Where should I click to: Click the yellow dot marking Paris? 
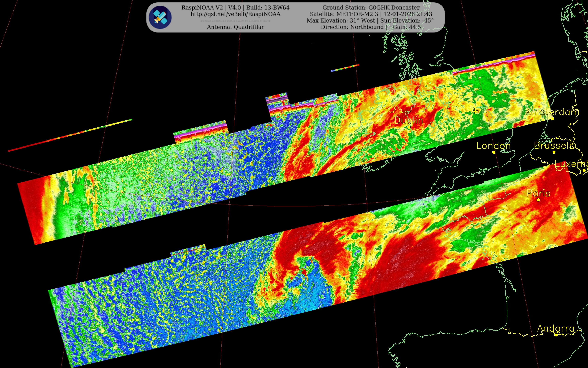point(538,200)
